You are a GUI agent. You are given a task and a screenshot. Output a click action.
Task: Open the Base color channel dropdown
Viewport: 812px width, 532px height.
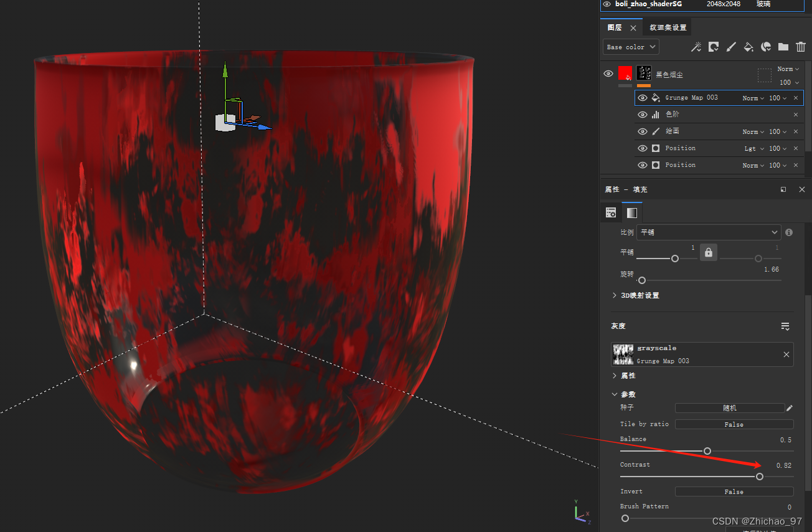[x=631, y=47]
